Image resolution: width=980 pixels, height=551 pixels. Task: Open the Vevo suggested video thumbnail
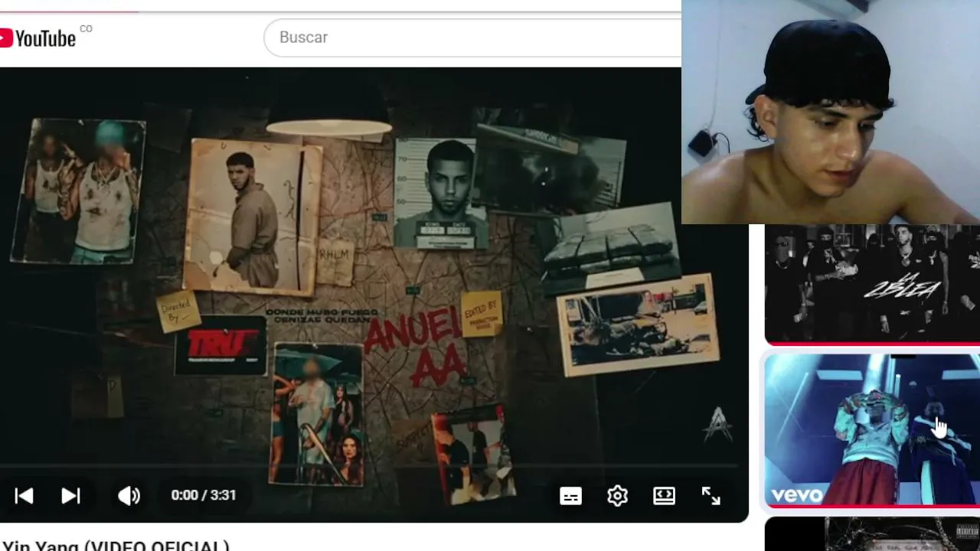coord(872,429)
